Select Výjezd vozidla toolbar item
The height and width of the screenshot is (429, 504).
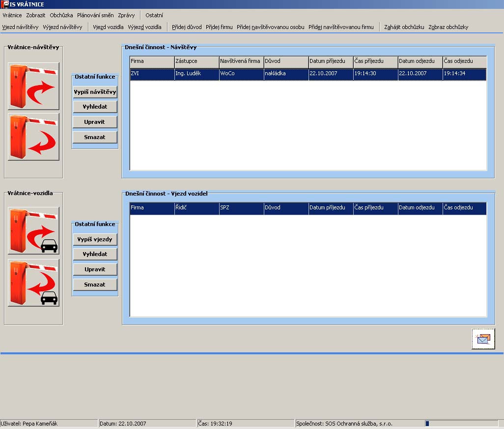(144, 27)
